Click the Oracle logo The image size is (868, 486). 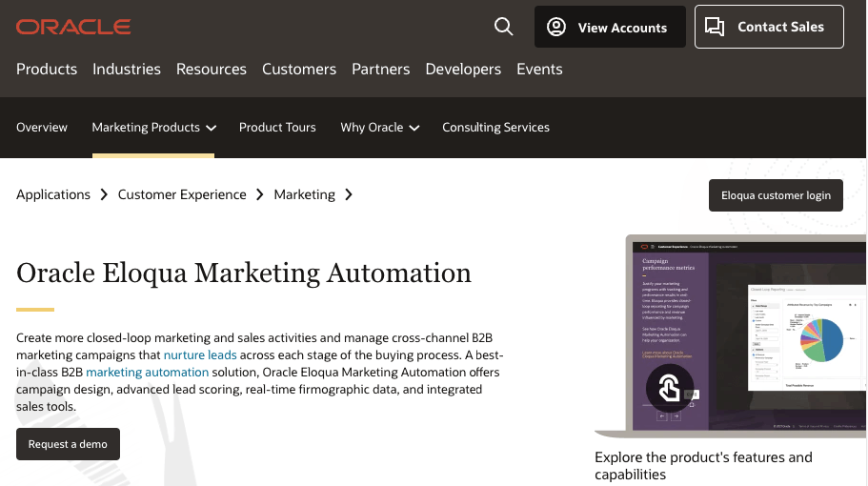point(73,27)
